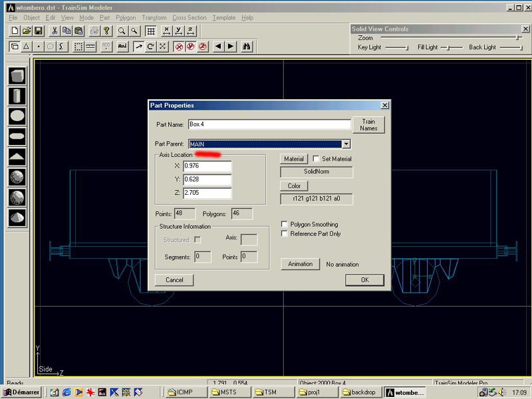
Task: Click the scissors cut icon
Action: [x=55, y=31]
